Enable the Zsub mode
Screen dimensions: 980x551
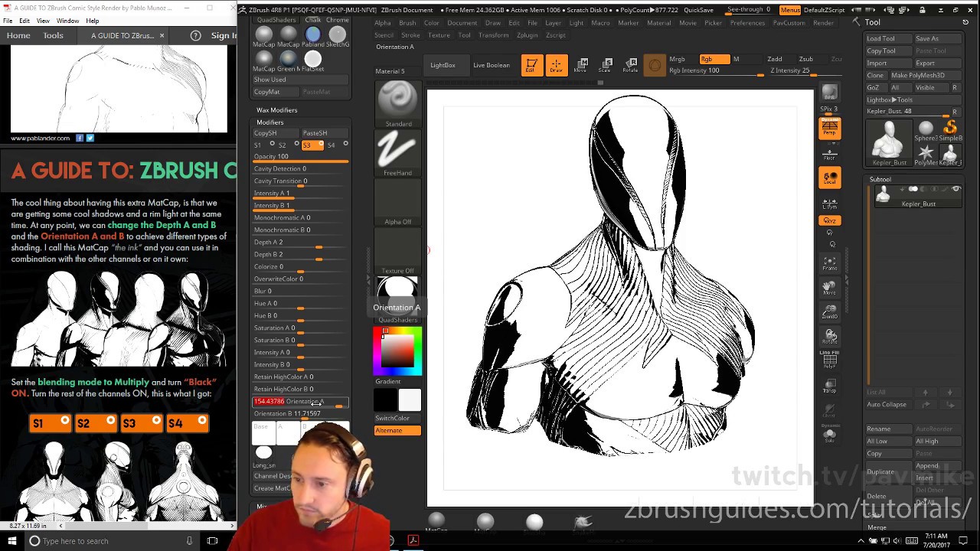(806, 59)
